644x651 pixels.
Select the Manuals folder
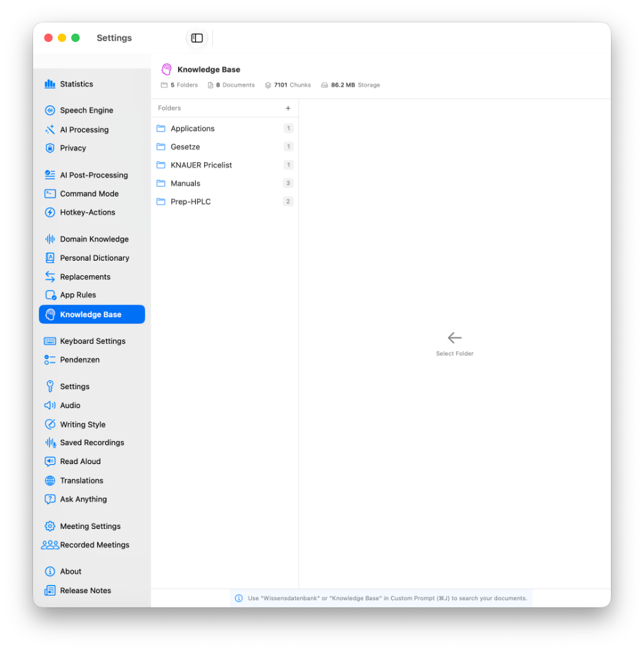pyautogui.click(x=224, y=184)
